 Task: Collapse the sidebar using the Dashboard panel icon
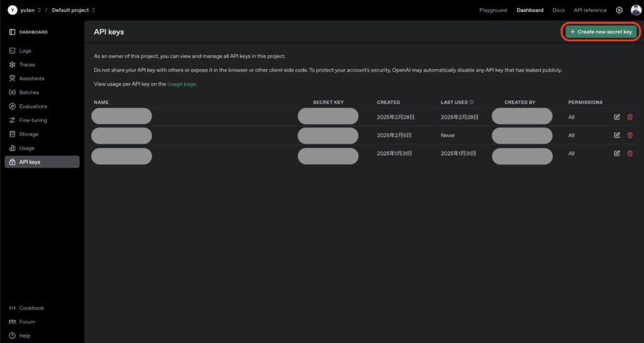[x=13, y=32]
